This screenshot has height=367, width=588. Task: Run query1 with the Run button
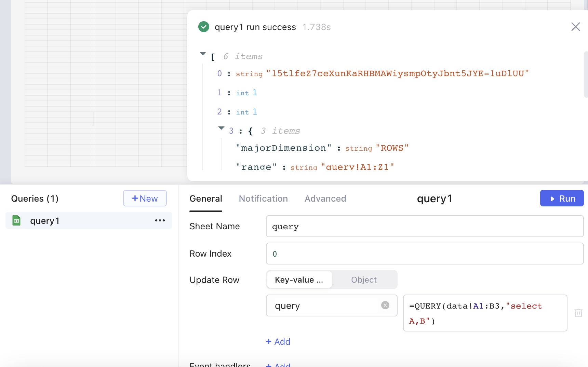click(562, 198)
